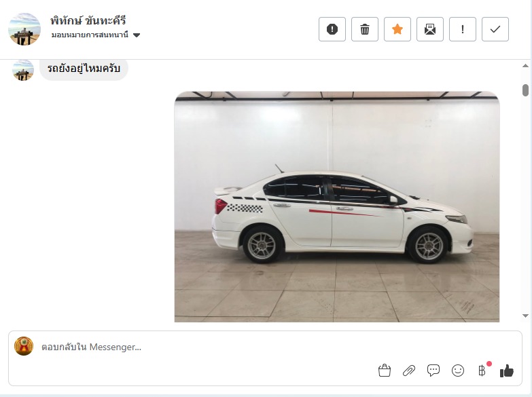Select the รถยังอยู่ไหมครับ message bubble

84,69
